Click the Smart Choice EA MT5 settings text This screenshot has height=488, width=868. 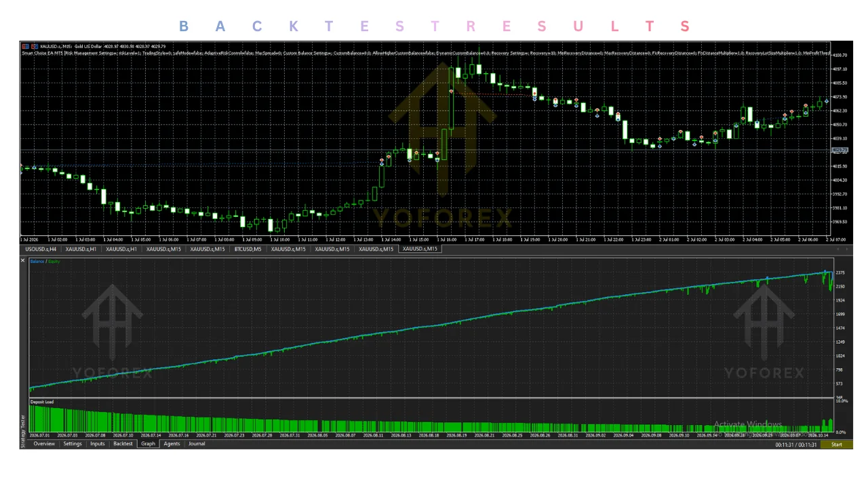click(x=427, y=52)
